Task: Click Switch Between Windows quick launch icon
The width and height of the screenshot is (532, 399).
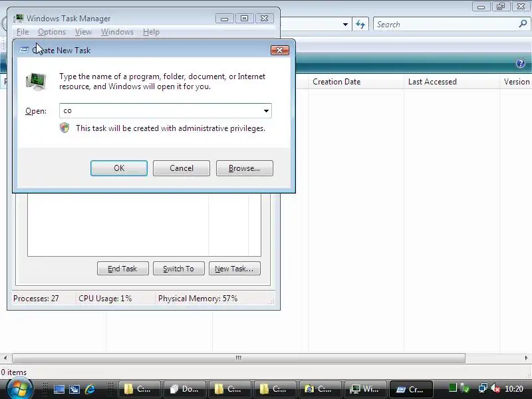Action: (74, 389)
